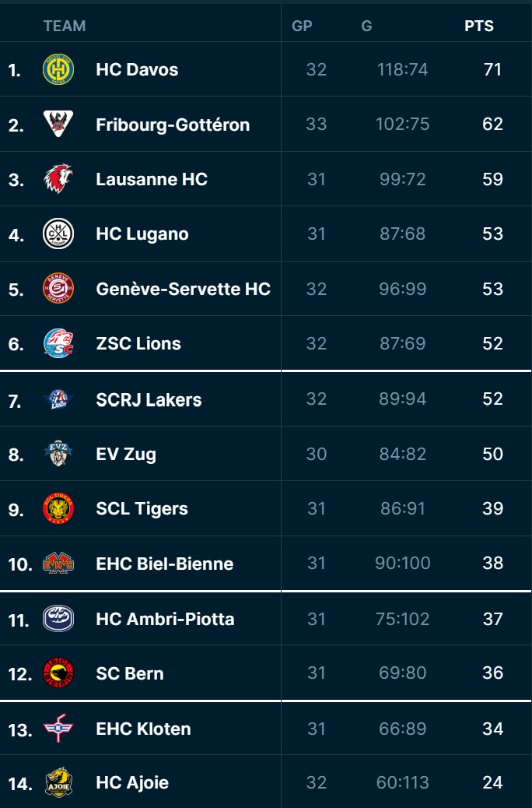This screenshot has height=808, width=532.
Task: Click the SCL Tigers tiger logo
Action: pyautogui.click(x=58, y=509)
